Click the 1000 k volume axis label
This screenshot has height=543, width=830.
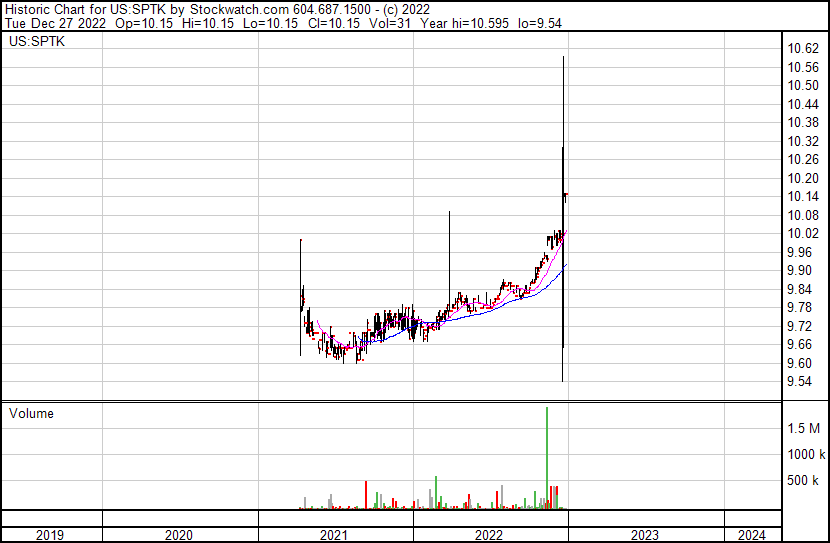[806, 454]
